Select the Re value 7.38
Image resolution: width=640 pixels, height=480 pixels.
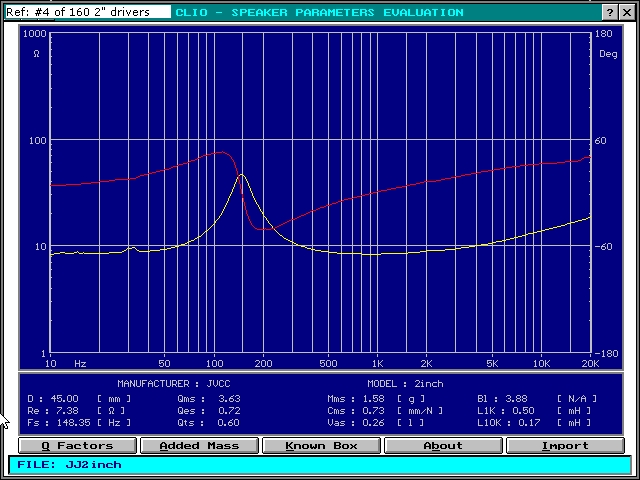pyautogui.click(x=67, y=411)
